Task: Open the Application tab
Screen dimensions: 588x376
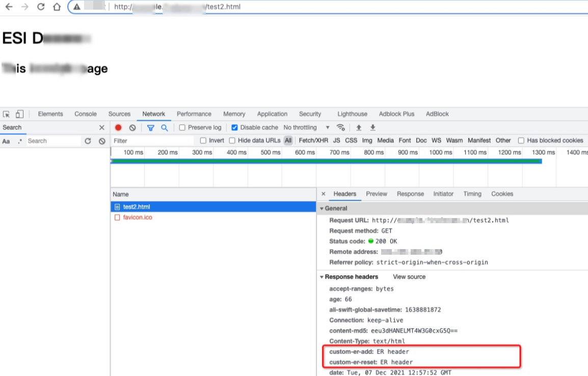Action: (272, 114)
